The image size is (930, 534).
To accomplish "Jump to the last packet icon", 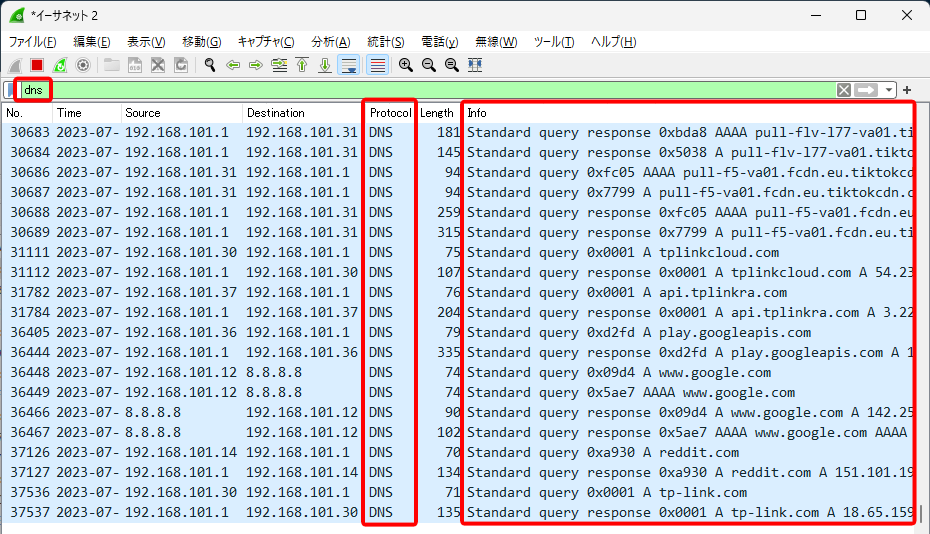I will tap(325, 65).
